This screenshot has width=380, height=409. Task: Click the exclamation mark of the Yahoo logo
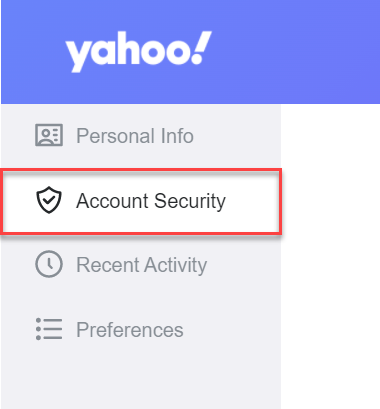point(202,48)
